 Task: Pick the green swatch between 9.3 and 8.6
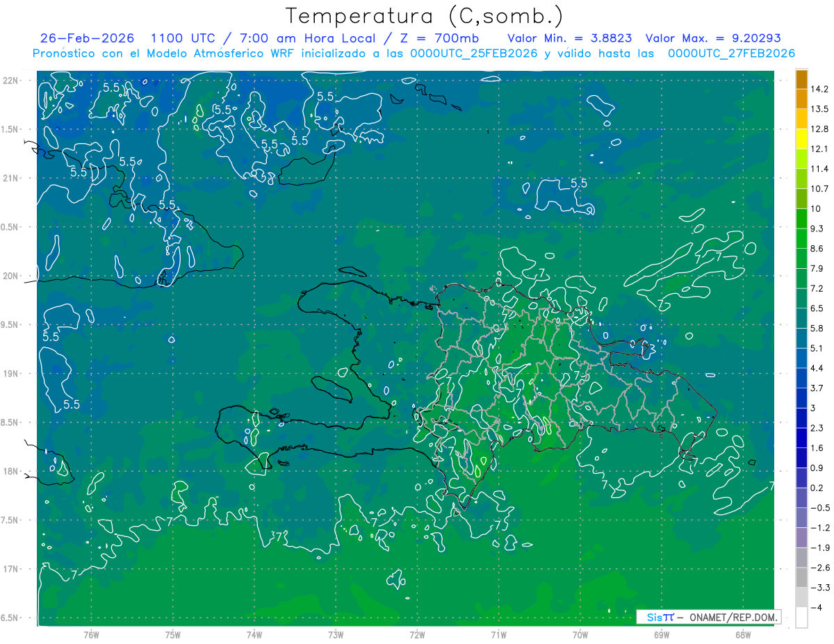pos(801,238)
